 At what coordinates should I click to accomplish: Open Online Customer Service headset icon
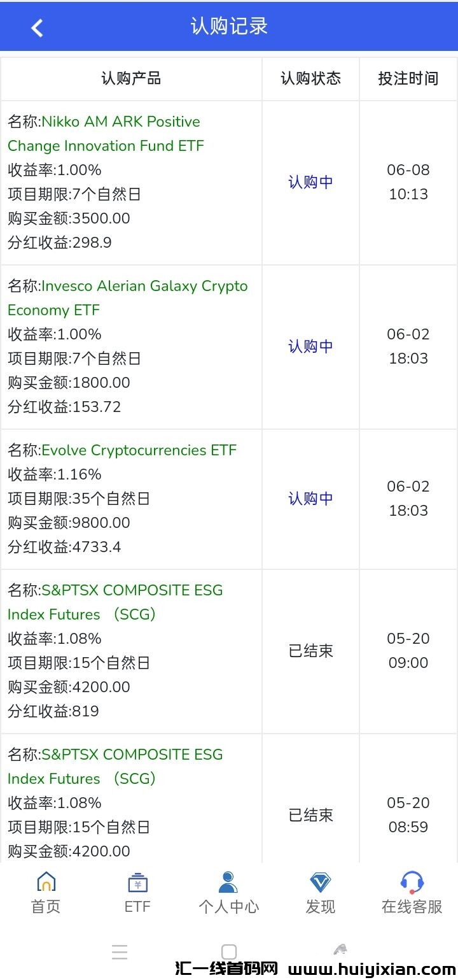coord(412,883)
